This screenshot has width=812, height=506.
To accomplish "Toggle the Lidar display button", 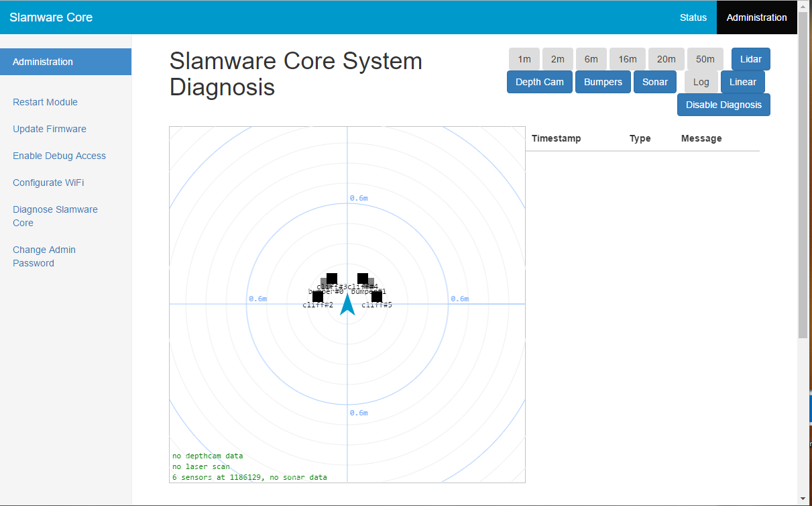I will pyautogui.click(x=751, y=59).
